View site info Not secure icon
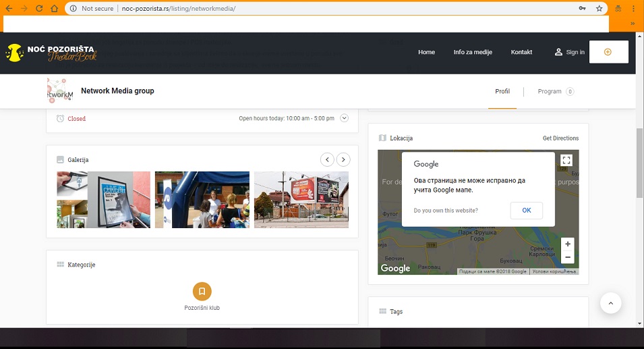The height and width of the screenshot is (349, 644). click(x=73, y=8)
